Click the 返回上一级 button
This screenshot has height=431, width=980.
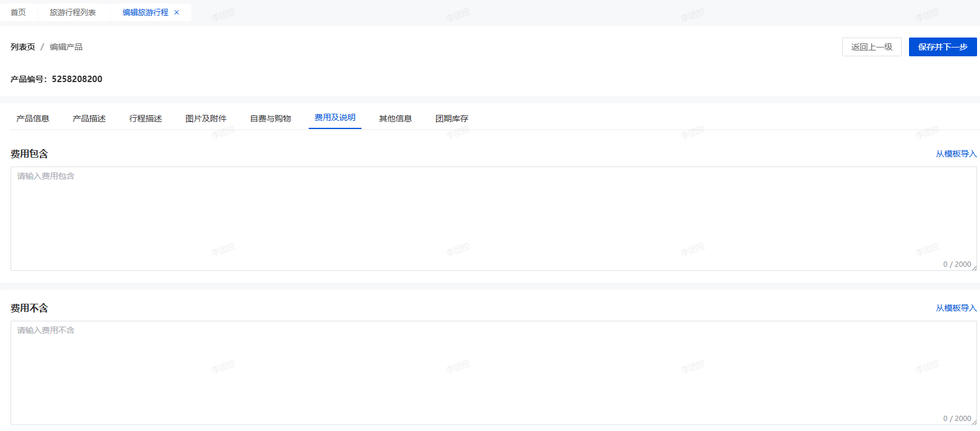pyautogui.click(x=871, y=47)
